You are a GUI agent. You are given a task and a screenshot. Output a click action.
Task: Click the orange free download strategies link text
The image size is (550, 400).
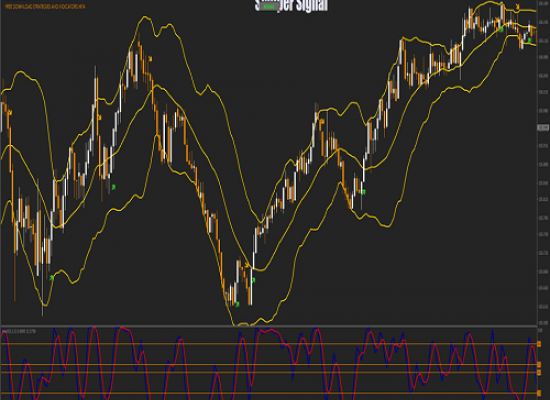coord(45,6)
